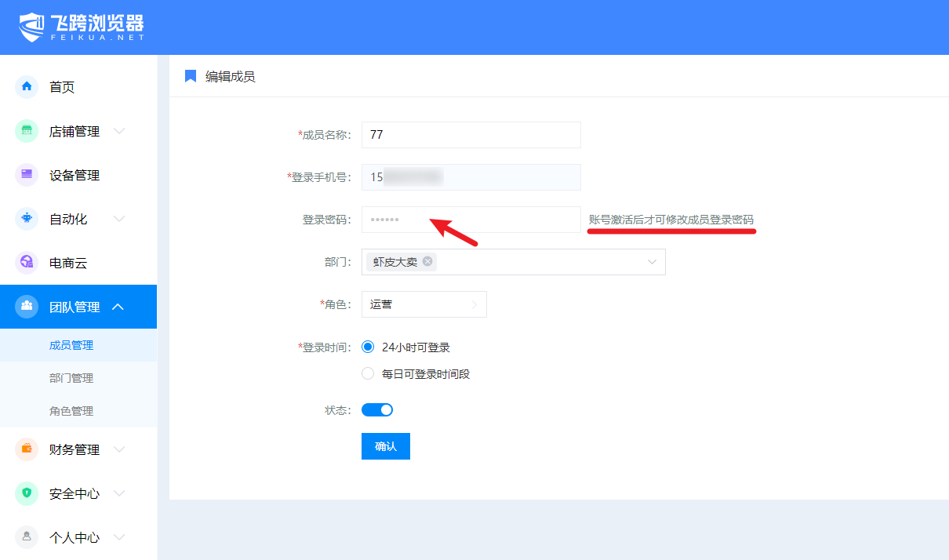Click the 成员名称 input field

click(471, 135)
